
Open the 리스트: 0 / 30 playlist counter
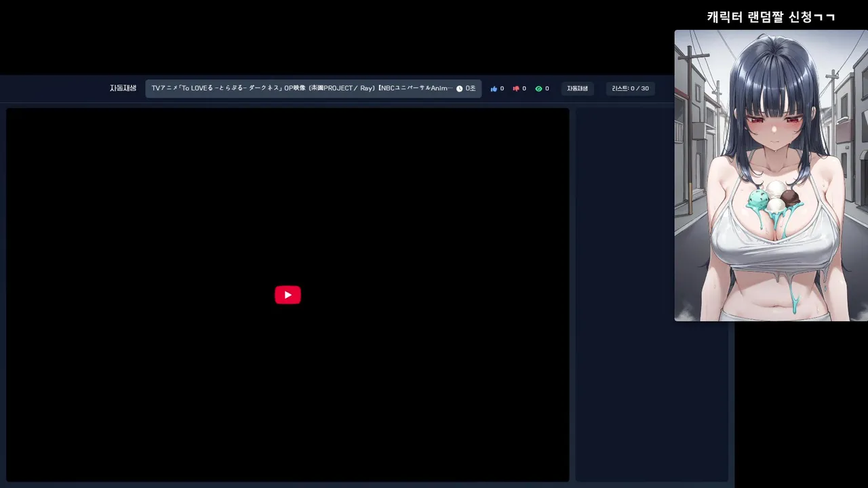tap(630, 89)
